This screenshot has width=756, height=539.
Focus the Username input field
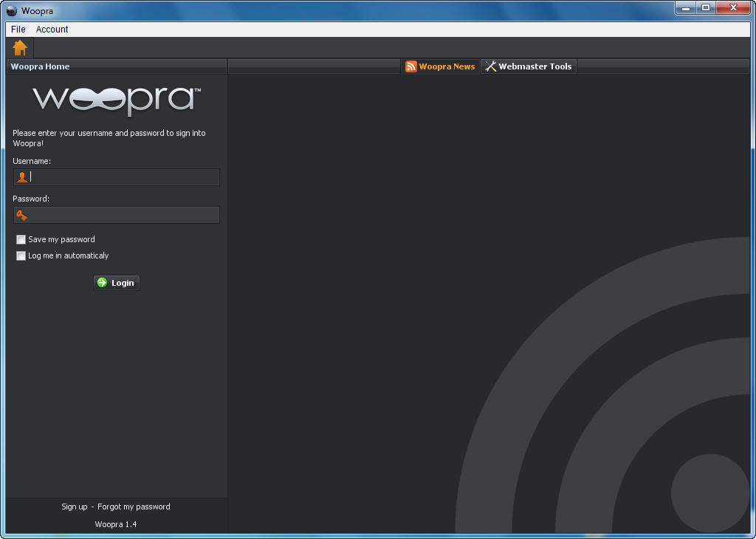point(117,177)
